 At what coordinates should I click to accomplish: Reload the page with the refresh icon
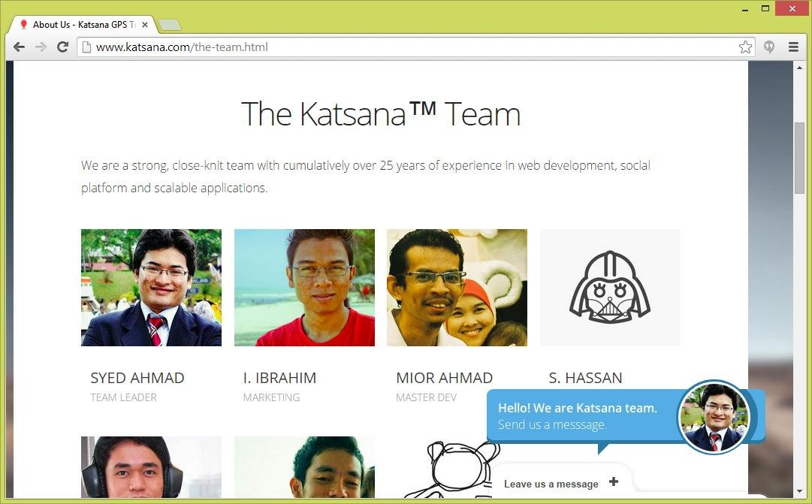(62, 47)
